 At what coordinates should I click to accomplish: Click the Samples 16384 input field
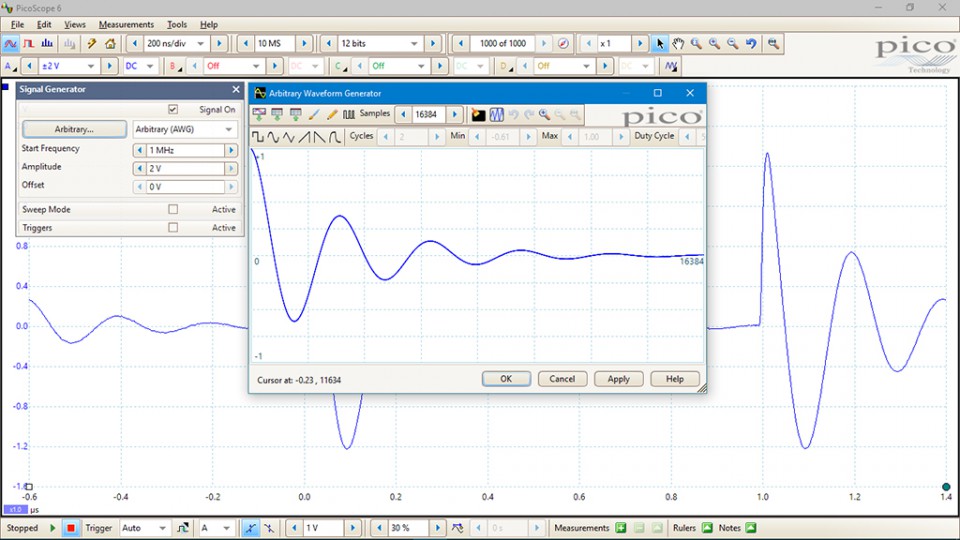(427, 115)
